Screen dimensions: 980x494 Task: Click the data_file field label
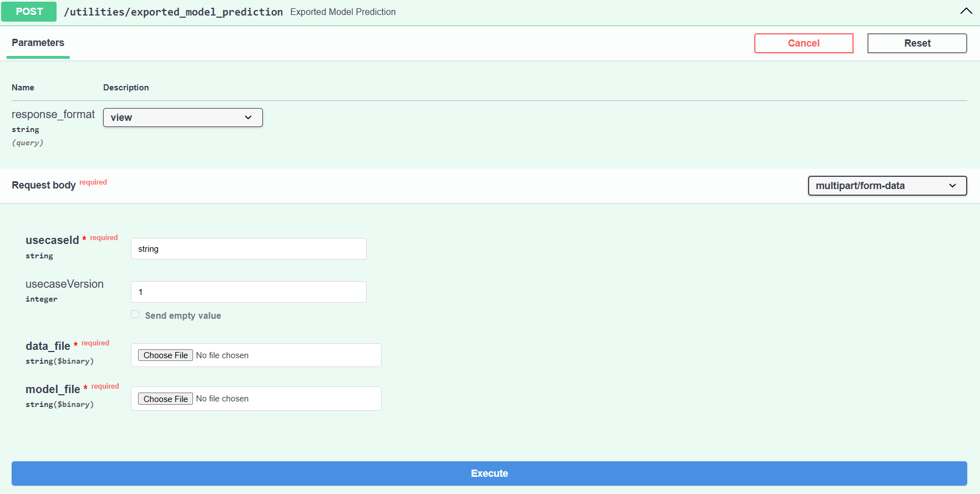(48, 346)
